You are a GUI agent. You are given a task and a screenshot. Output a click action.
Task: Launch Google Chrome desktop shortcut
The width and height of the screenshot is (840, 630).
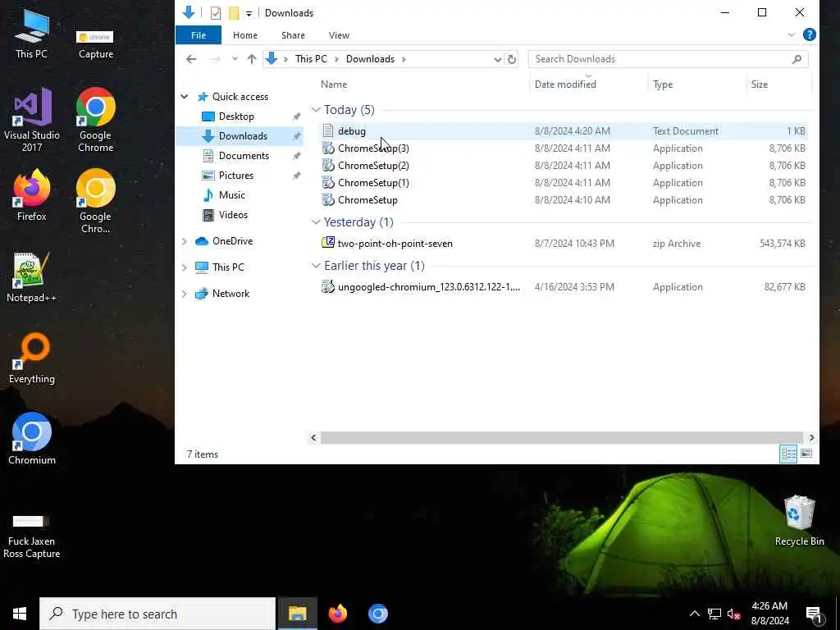pyautogui.click(x=95, y=120)
